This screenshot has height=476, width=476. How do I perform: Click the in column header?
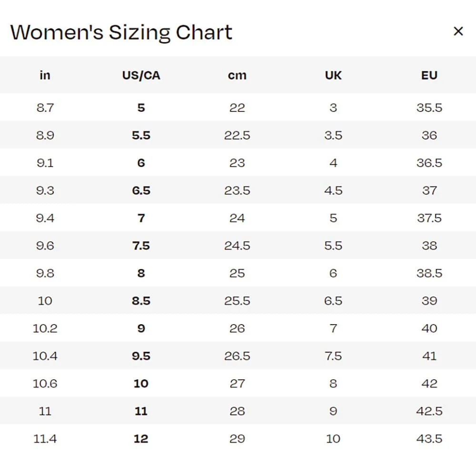pyautogui.click(x=45, y=75)
